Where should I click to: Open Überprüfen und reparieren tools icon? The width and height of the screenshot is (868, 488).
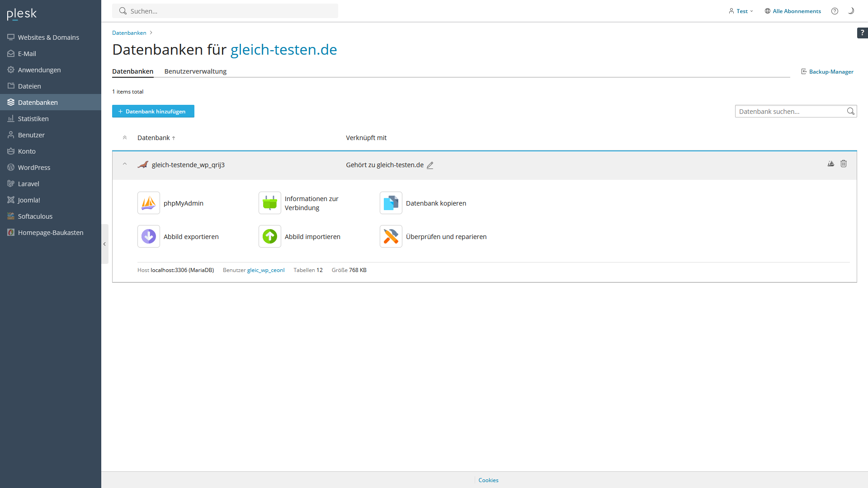point(391,236)
